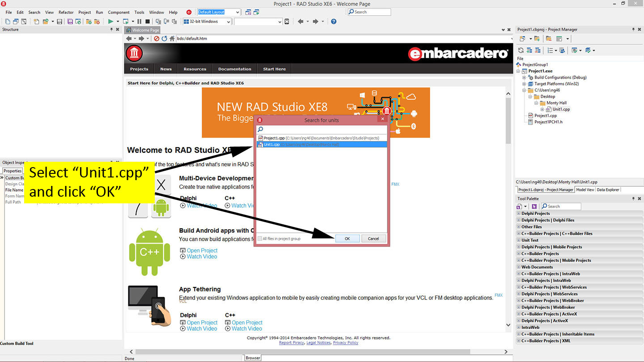The image size is (644, 362).
Task: Click the blue Help question mark icon
Action: coord(334,21)
